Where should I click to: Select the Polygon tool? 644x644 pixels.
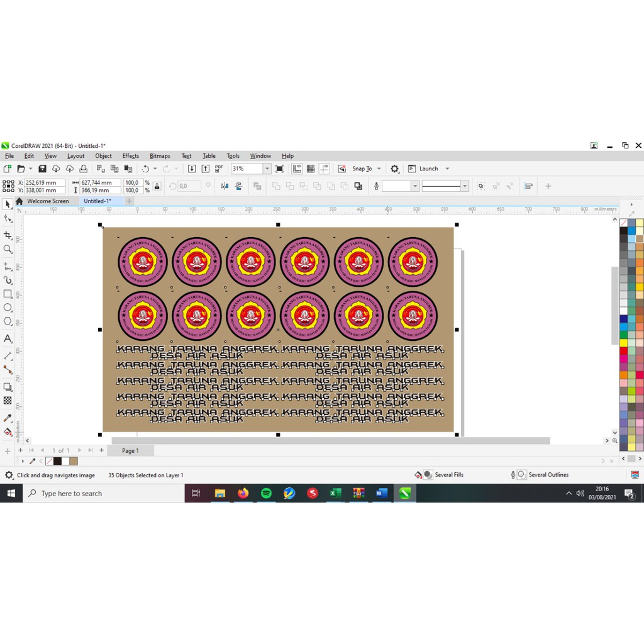[8, 321]
